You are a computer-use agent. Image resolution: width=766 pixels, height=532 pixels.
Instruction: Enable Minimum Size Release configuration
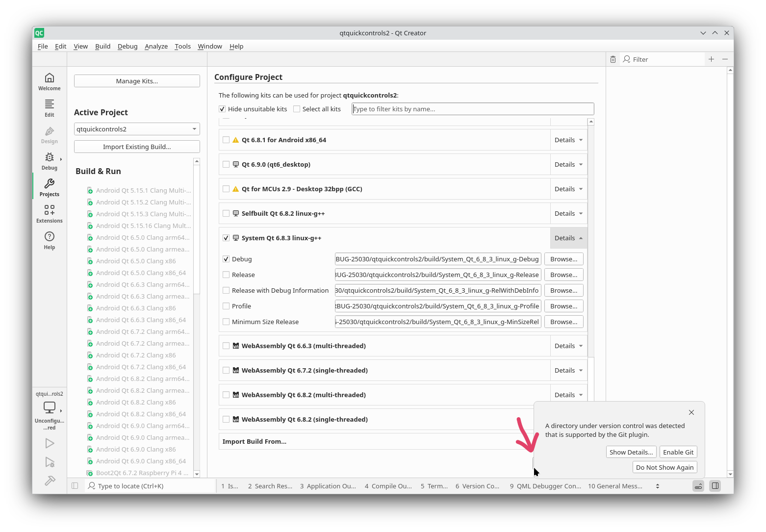[x=226, y=322]
